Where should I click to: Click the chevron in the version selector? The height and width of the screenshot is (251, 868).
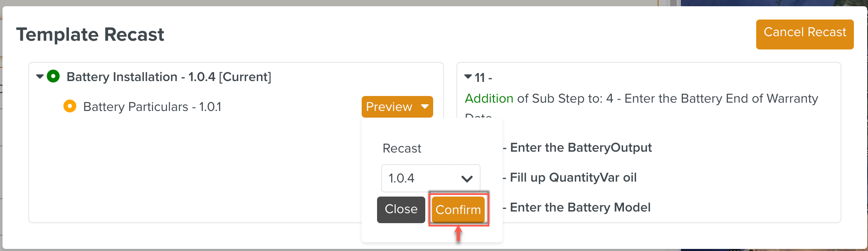click(467, 179)
